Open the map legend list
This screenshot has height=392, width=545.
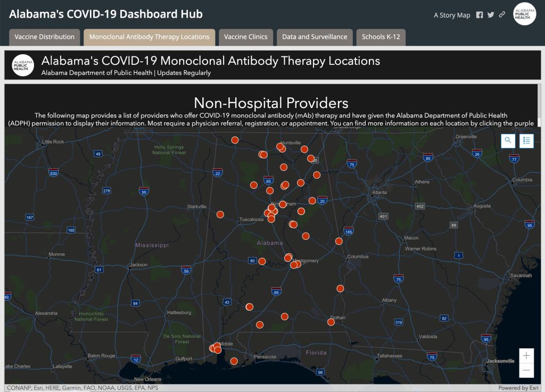pyautogui.click(x=526, y=140)
